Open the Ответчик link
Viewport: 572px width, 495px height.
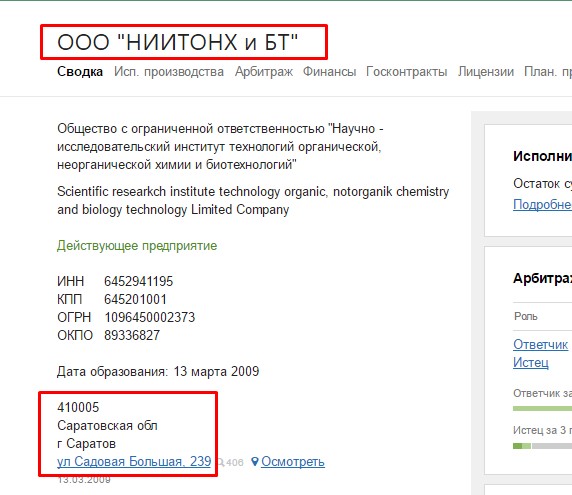tap(541, 344)
